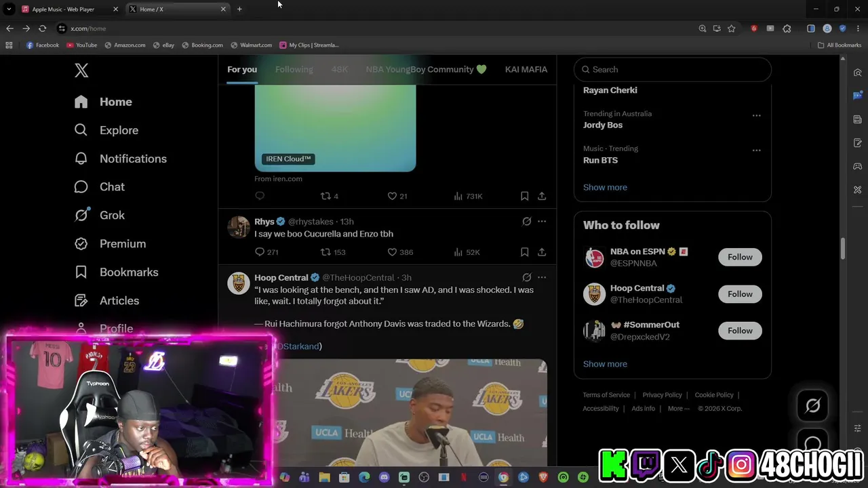
Task: Open Bookmarks in the sidebar
Action: pos(116,272)
